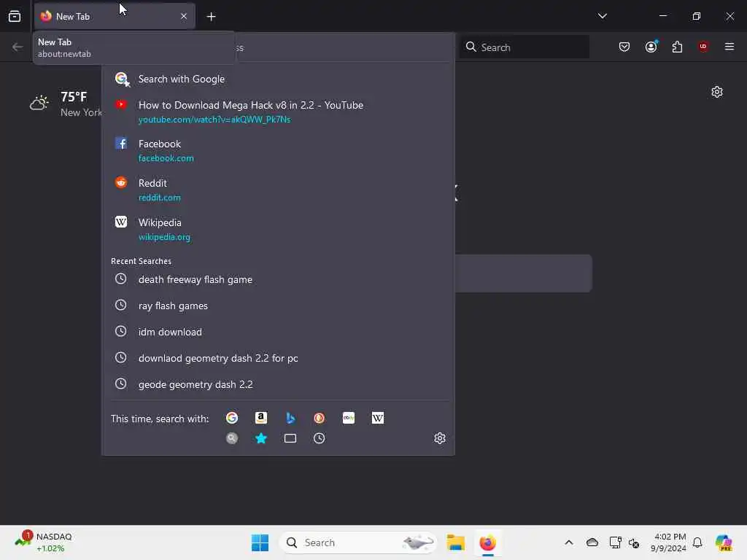Show hidden icons in system tray

click(569, 542)
